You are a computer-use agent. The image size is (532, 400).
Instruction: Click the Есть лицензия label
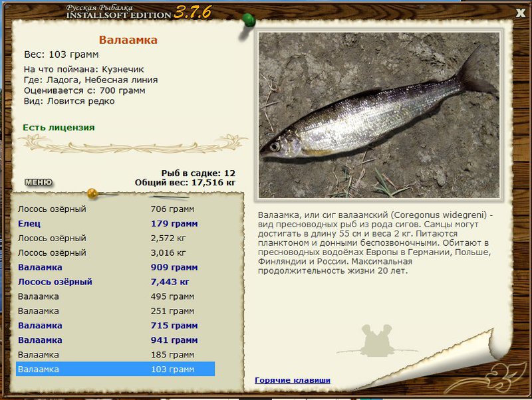click(x=59, y=128)
